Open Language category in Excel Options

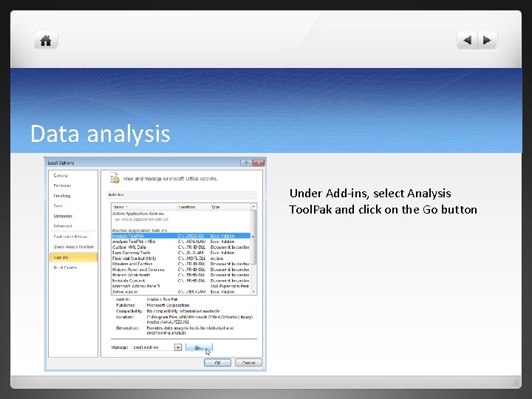[x=63, y=216]
